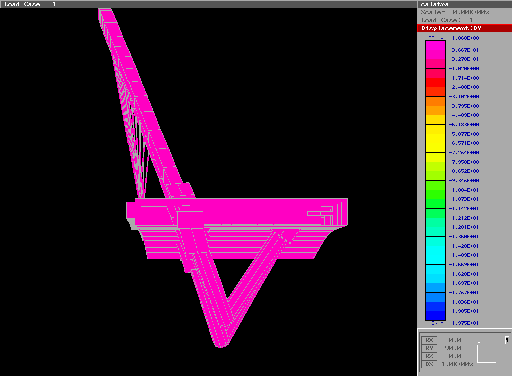The width and height of the screenshot is (512, 376).
Task: Pick the magenta swatch in color legend
Action: click(x=435, y=50)
